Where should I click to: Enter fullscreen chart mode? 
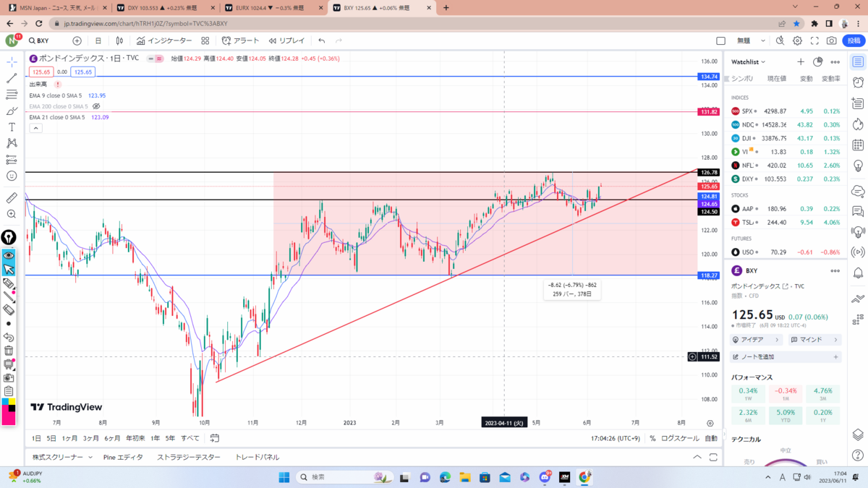(814, 40)
